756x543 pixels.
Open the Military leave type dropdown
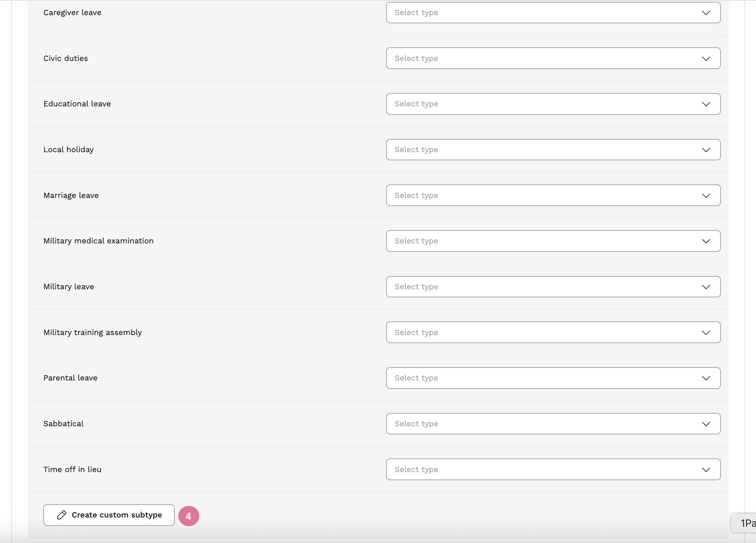pos(553,287)
